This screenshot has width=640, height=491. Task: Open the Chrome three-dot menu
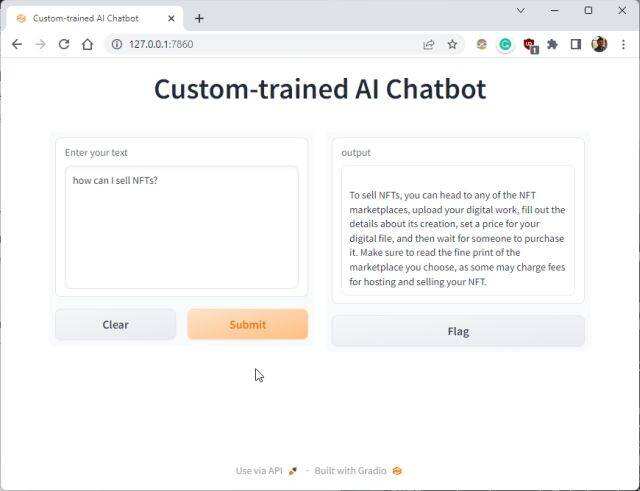pos(623,44)
